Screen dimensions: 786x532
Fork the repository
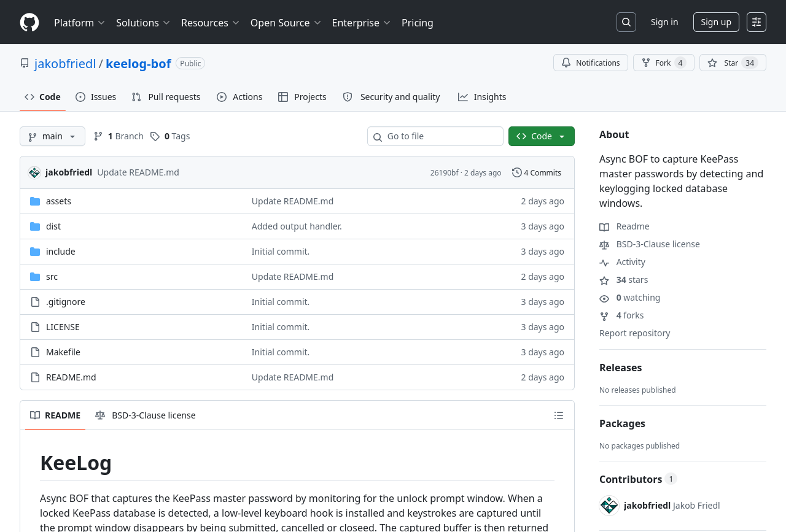(x=663, y=63)
